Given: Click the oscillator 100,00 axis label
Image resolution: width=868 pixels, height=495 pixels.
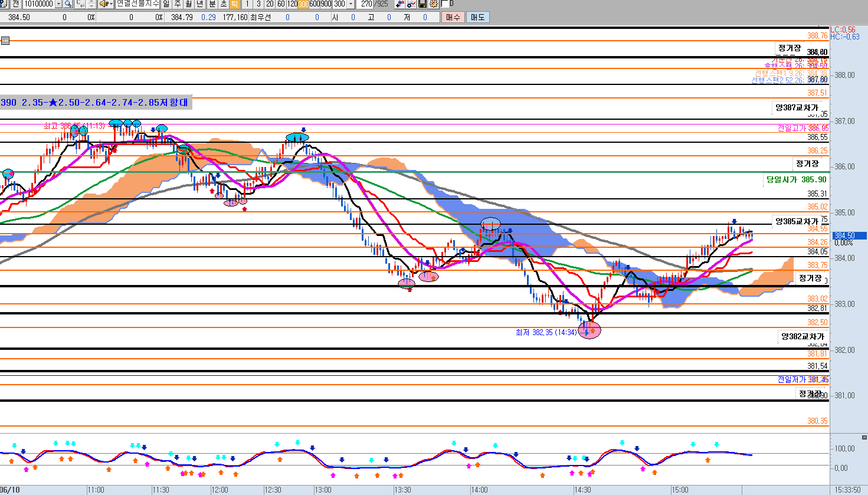Looking at the screenshot, I should (x=844, y=448).
